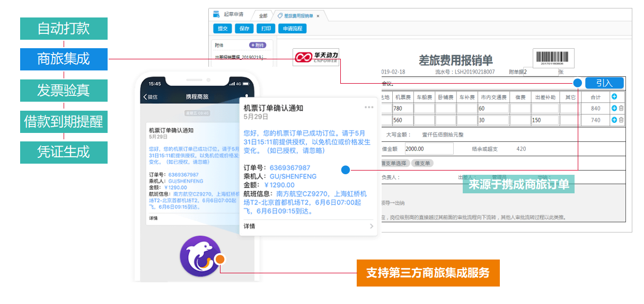Expand 详情 chevron on the ticket card
Viewport: 644px width, 304px height.
371,226
